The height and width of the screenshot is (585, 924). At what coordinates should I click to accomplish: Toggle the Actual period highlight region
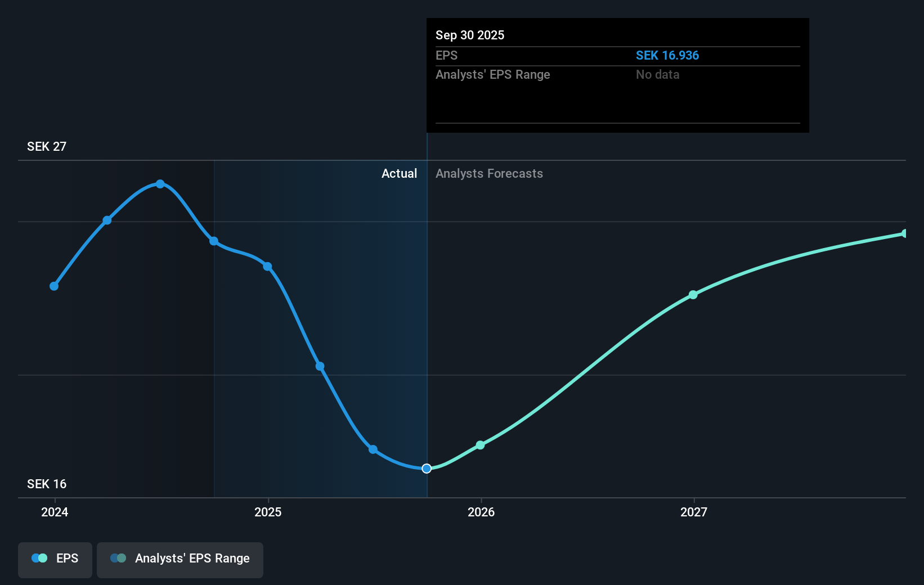click(320, 326)
